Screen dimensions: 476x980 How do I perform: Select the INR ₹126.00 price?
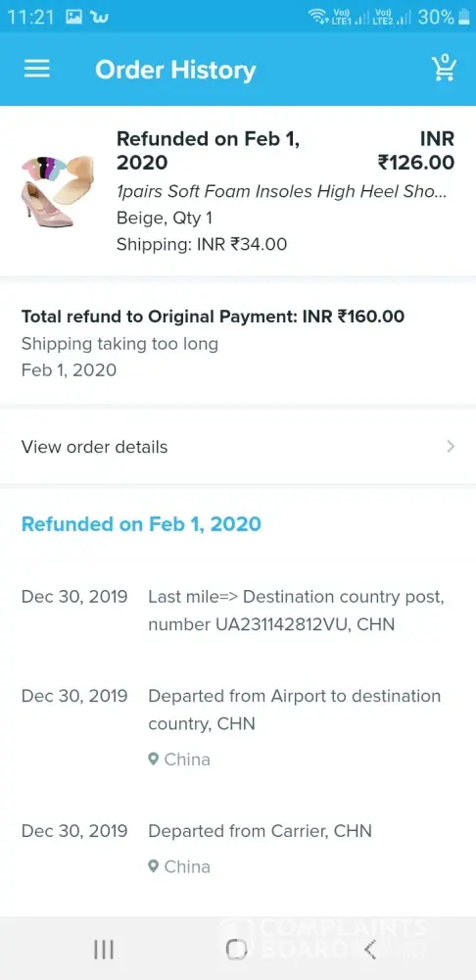pyautogui.click(x=416, y=151)
